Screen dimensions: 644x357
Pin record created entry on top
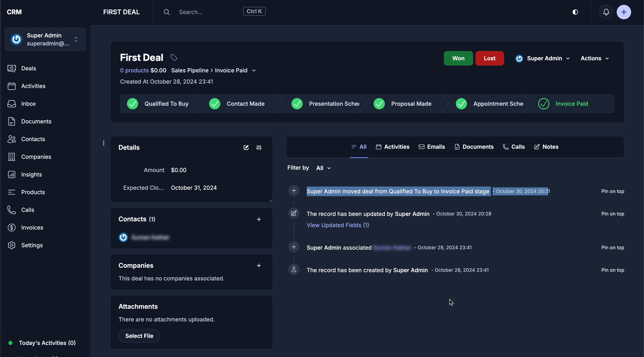click(x=612, y=270)
